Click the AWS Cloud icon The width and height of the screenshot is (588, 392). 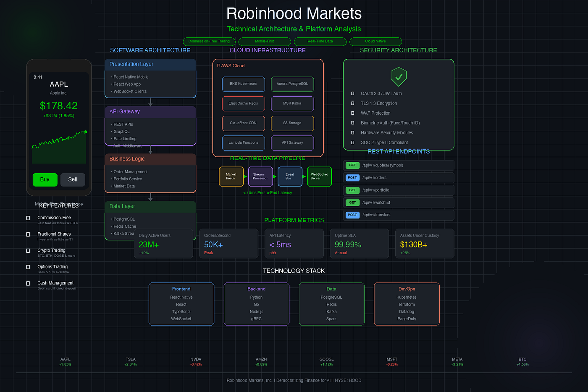point(219,66)
